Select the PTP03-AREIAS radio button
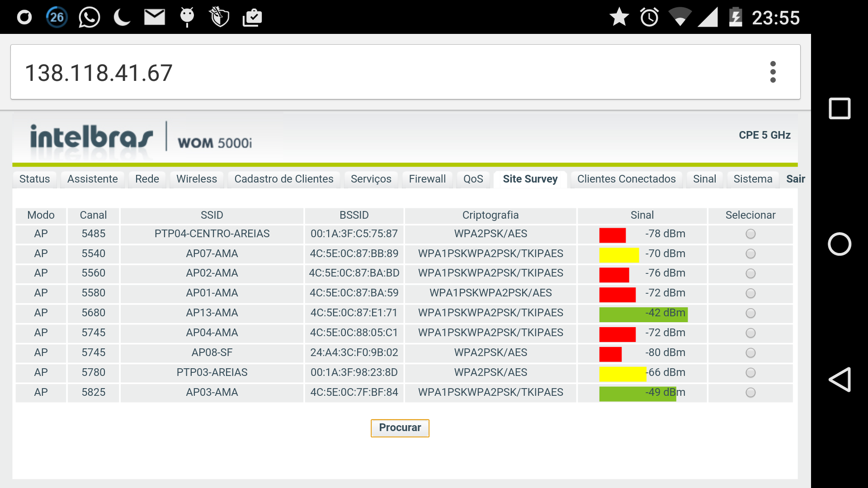The width and height of the screenshot is (868, 488). [x=750, y=373]
